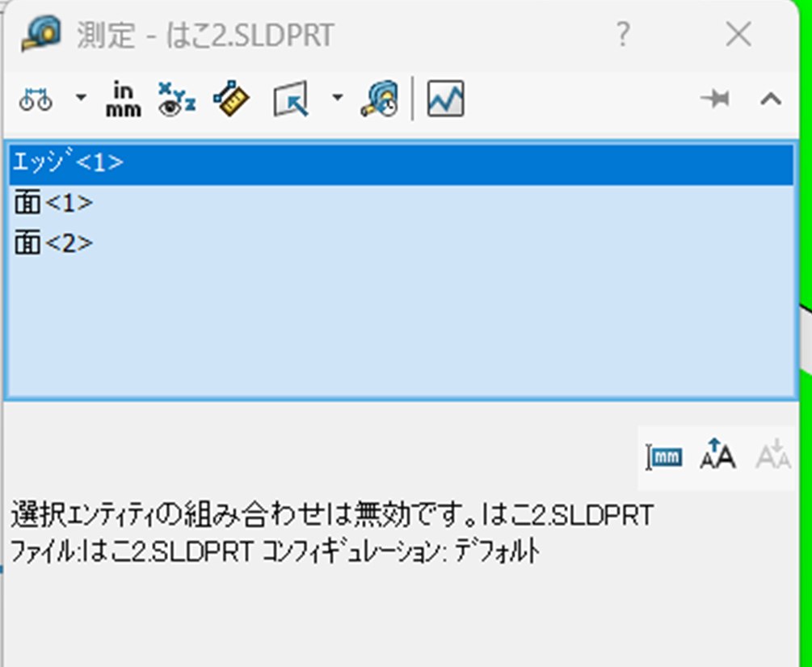This screenshot has width=812, height=667.
Task: Increase measurement text font size
Action: [717, 454]
